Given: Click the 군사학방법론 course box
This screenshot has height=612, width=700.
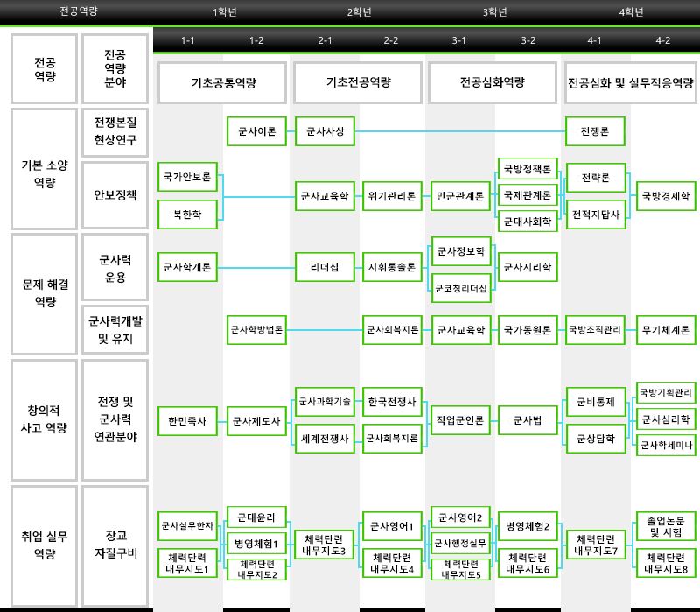Looking at the screenshot, I should tap(256, 330).
